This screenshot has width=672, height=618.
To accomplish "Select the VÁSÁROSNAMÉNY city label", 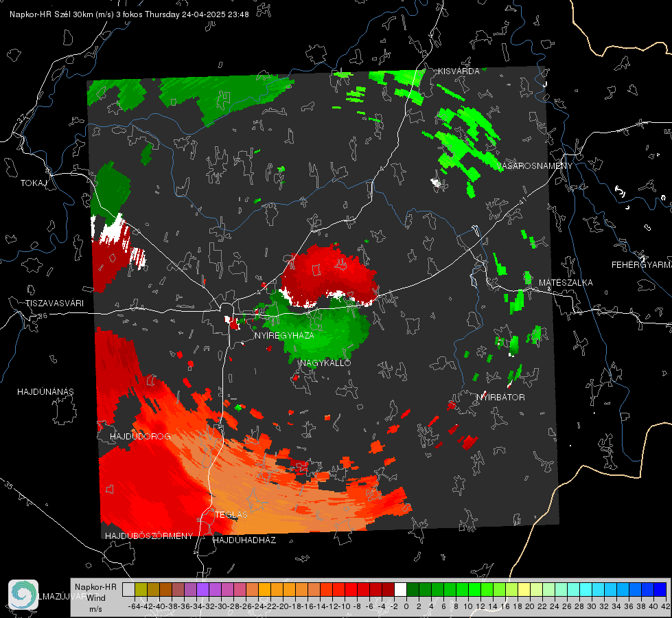I will tap(535, 166).
